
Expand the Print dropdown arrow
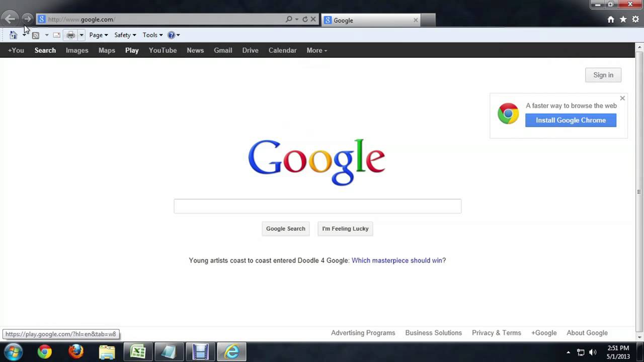coord(81,35)
